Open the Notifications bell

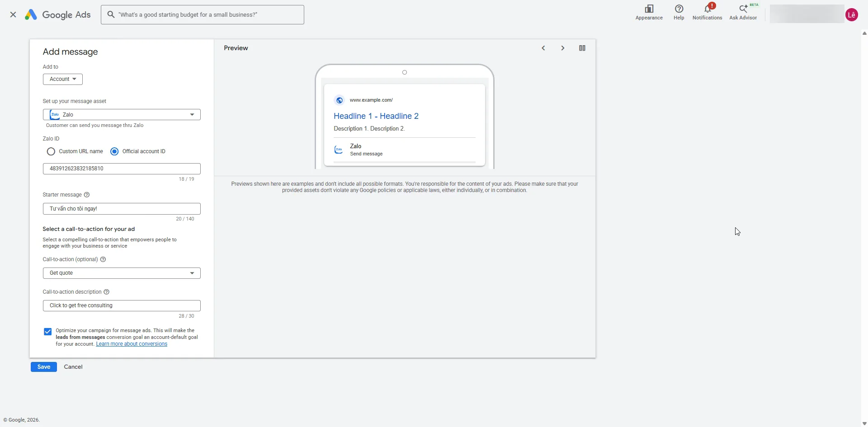point(708,12)
